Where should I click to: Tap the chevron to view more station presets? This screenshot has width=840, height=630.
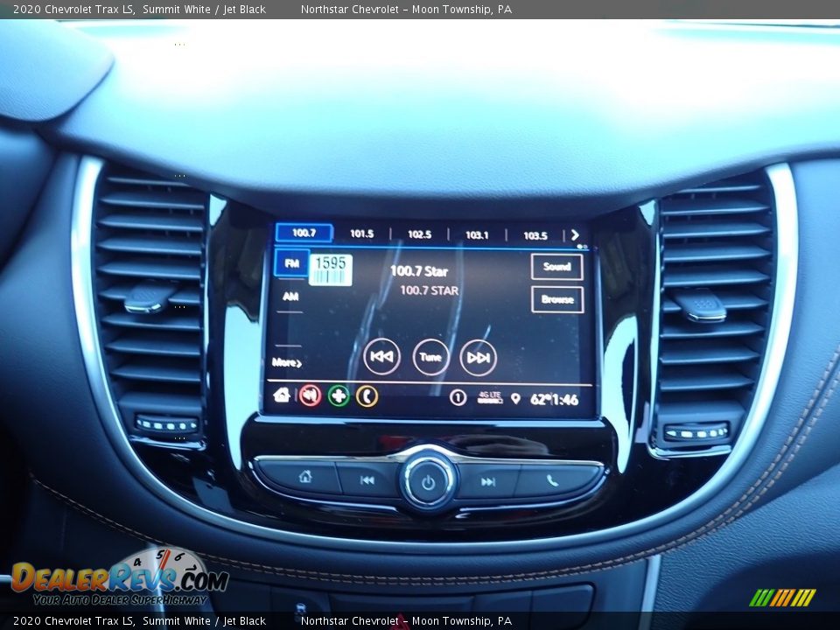click(x=576, y=234)
